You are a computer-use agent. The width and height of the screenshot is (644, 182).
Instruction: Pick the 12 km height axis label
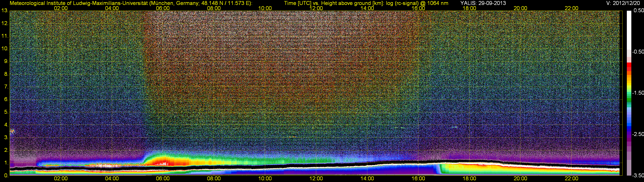(5, 23)
